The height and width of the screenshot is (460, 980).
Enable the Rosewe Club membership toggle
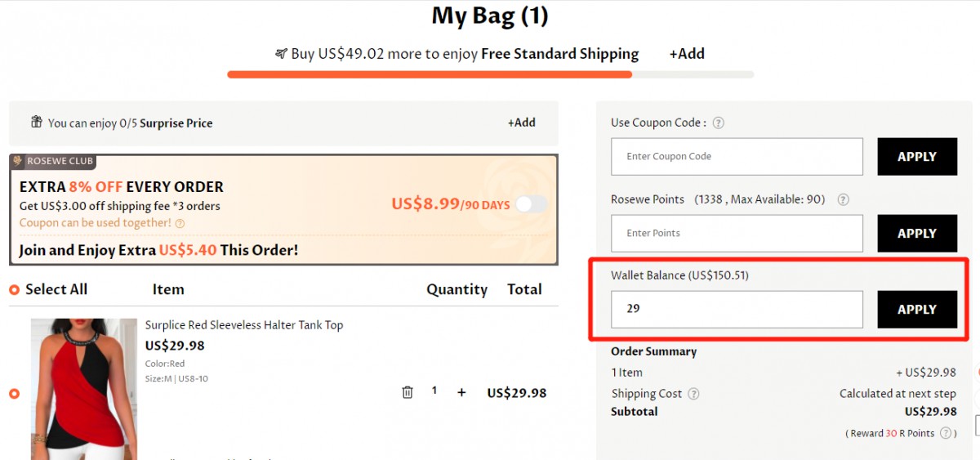coord(531,204)
